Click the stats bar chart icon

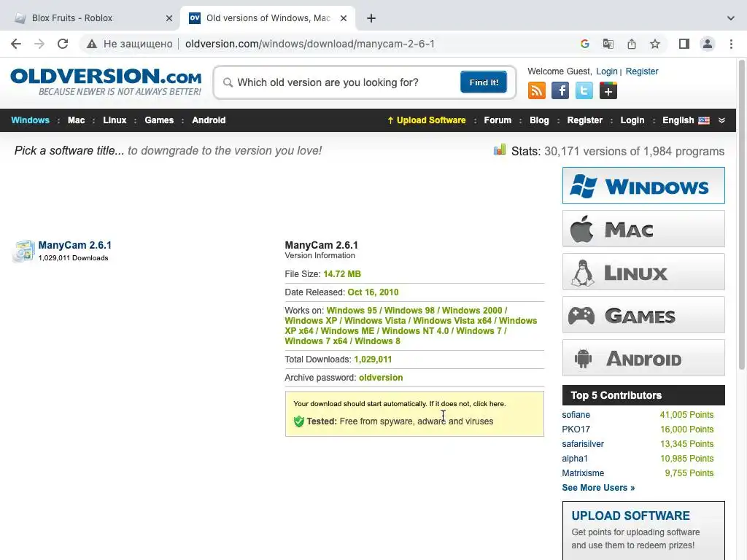tap(499, 150)
